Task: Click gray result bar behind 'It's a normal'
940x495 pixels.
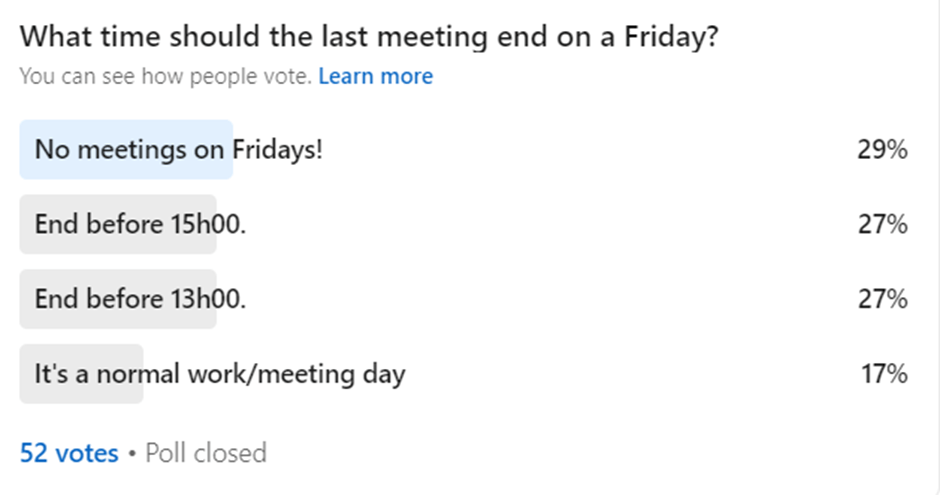Action: (81, 374)
